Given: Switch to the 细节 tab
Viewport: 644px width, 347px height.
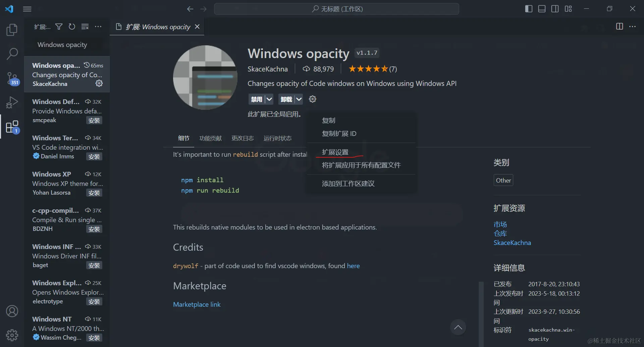Looking at the screenshot, I should pyautogui.click(x=183, y=138).
